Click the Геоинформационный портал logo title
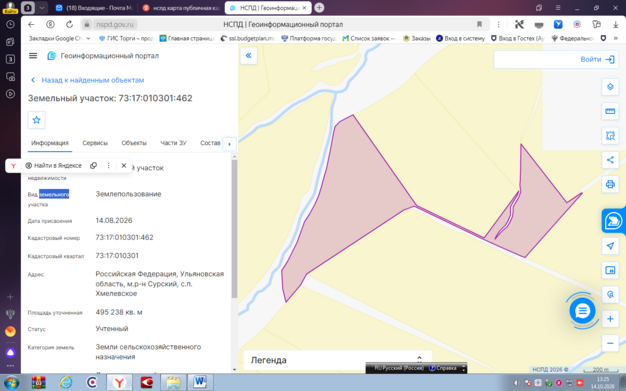 (x=103, y=56)
